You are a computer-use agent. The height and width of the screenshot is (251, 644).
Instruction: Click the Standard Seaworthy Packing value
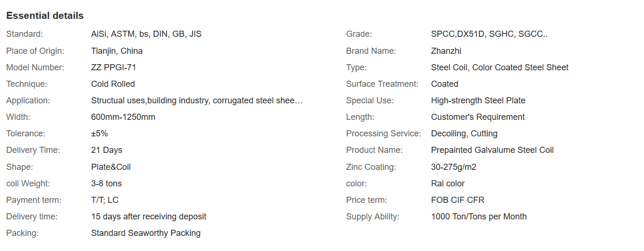pos(145,233)
